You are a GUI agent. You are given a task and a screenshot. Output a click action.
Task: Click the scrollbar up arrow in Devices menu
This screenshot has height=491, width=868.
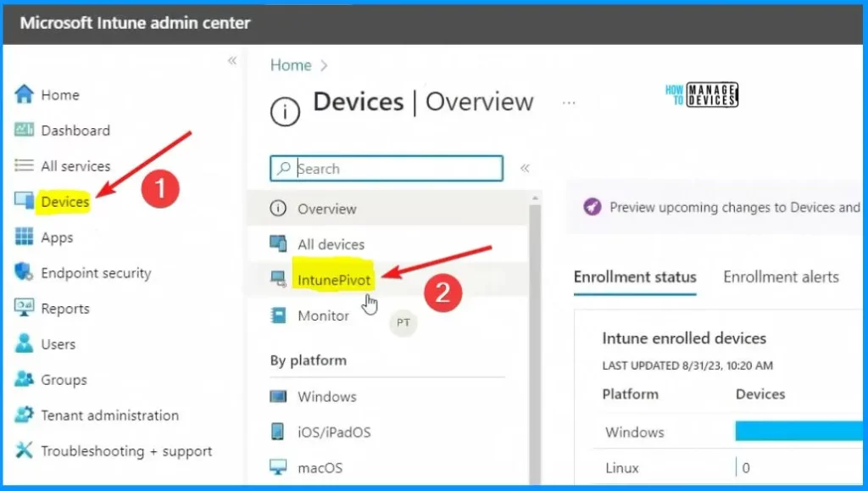[535, 198]
